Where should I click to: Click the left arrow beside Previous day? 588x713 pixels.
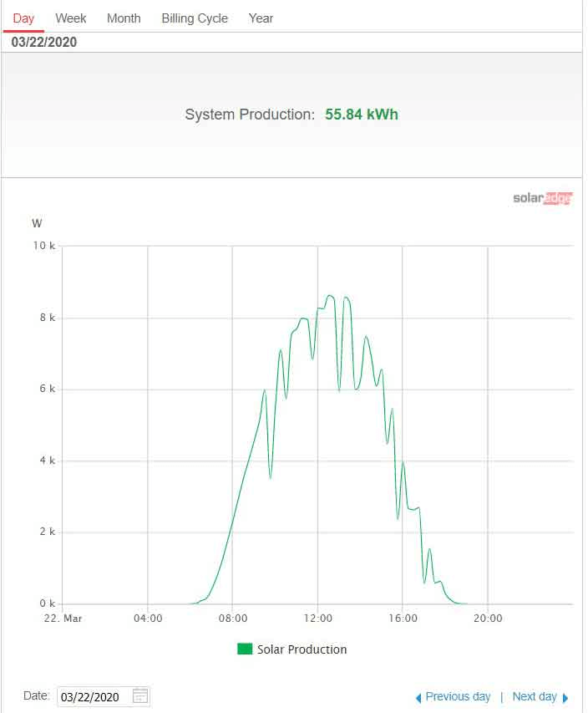tap(418, 697)
